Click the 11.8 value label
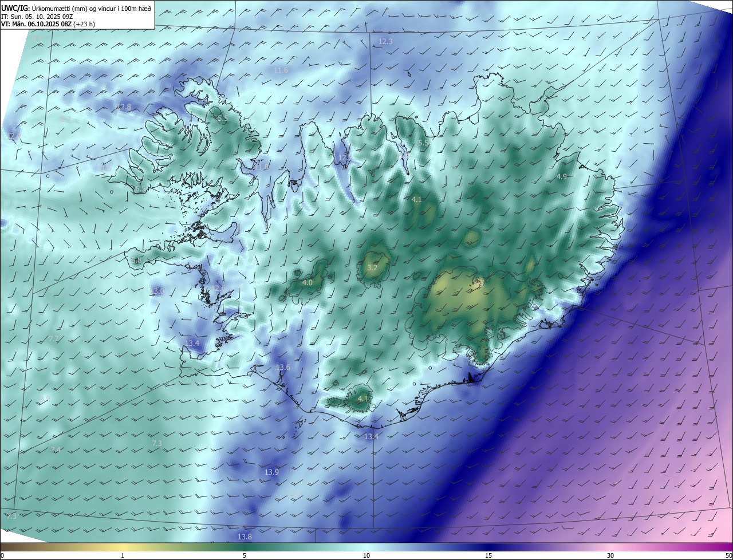733x560 pixels. tap(261, 168)
